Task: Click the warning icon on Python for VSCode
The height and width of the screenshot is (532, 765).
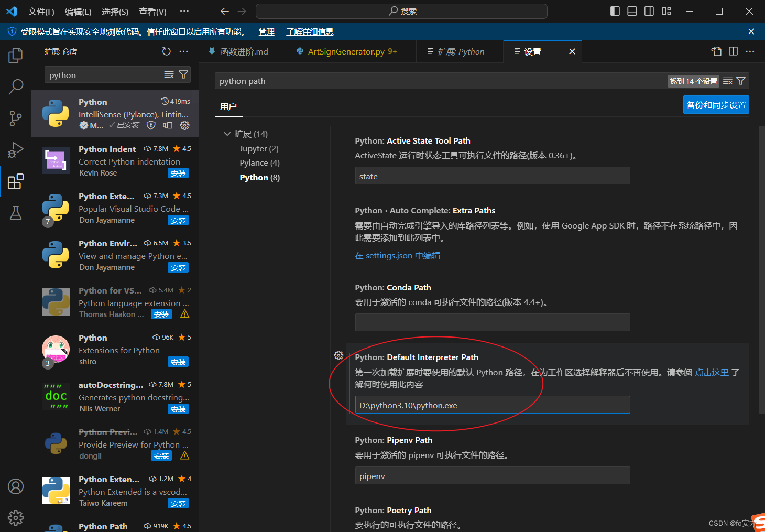Action: [x=184, y=314]
